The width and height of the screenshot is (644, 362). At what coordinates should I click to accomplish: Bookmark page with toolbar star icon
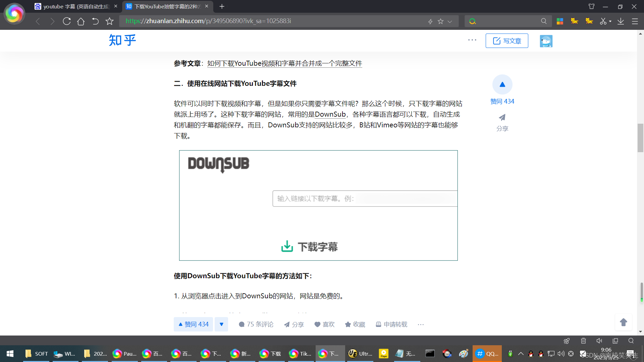110,21
